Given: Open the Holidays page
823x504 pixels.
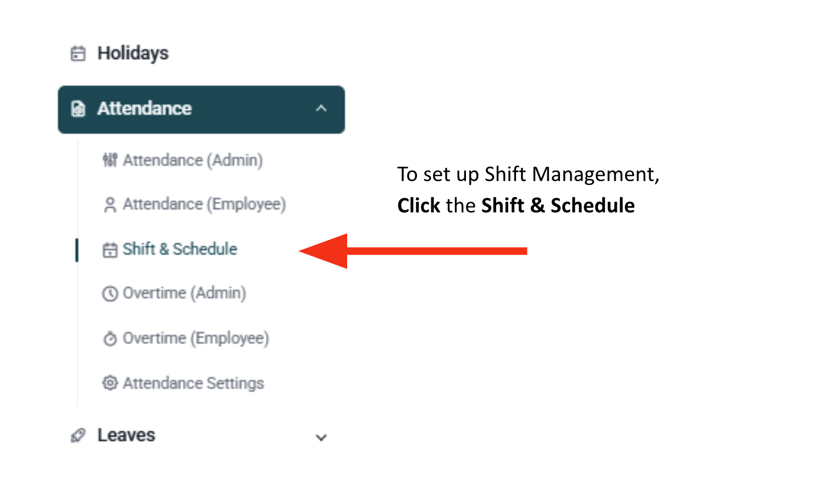Looking at the screenshot, I should point(133,53).
